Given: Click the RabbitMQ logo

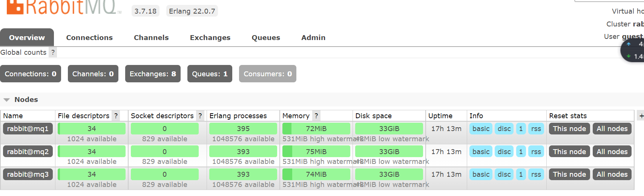Looking at the screenshot, I should [63, 7].
